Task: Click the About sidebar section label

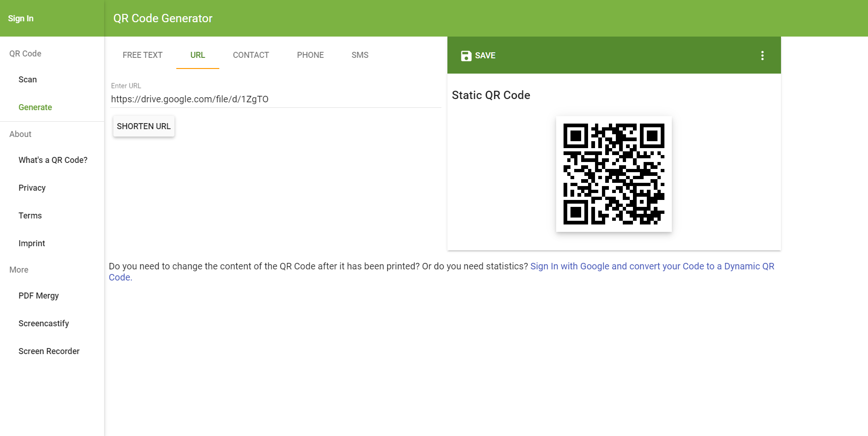Action: tap(20, 134)
